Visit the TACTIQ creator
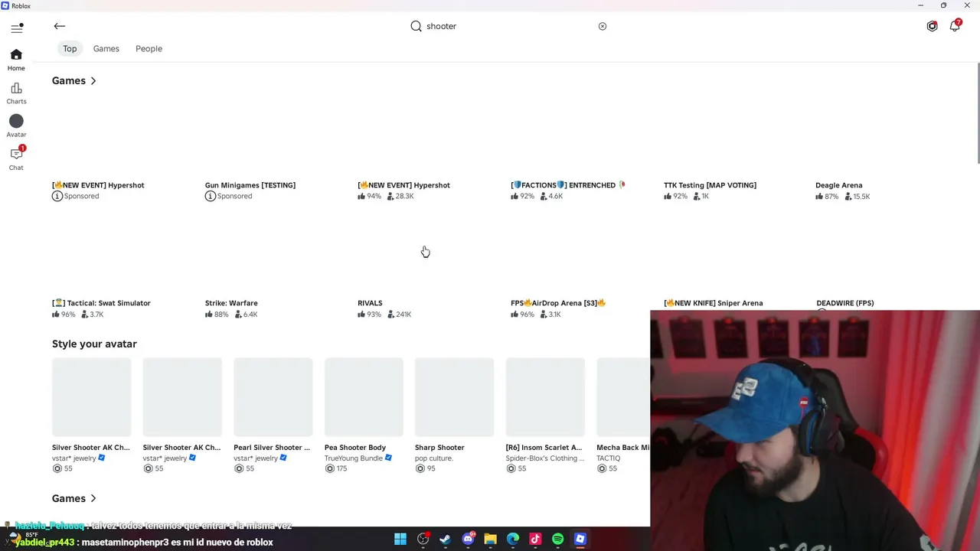 coord(609,458)
